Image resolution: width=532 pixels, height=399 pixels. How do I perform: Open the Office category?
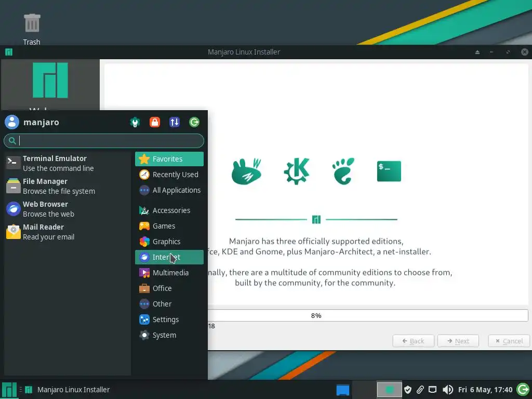coord(169,288)
